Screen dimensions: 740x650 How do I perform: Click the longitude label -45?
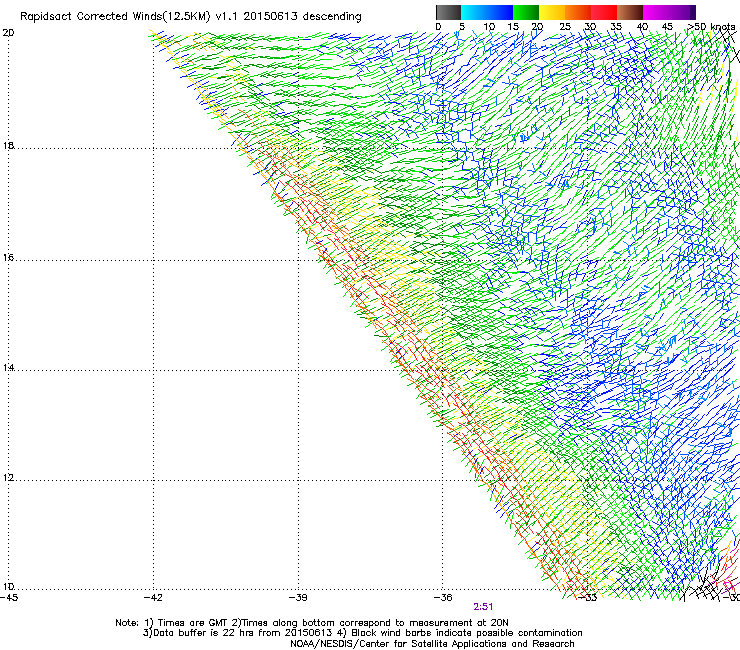[9, 598]
